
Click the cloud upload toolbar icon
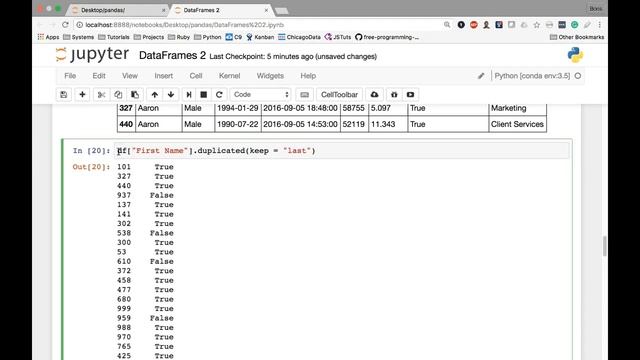[x=374, y=95]
